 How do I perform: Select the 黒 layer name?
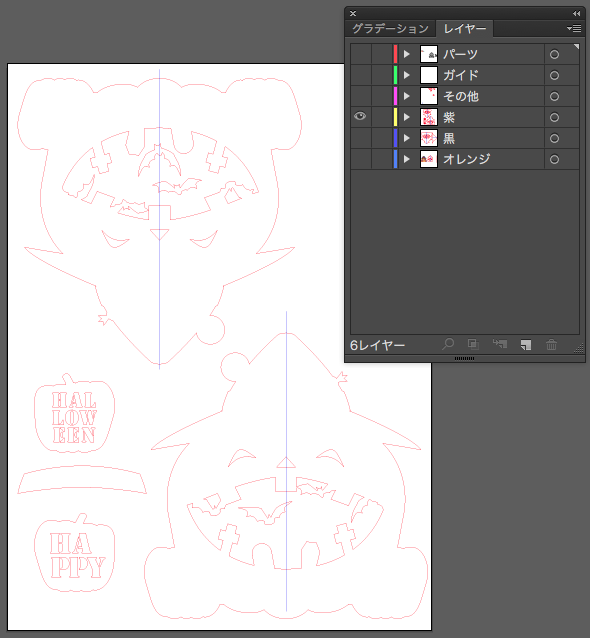449,138
